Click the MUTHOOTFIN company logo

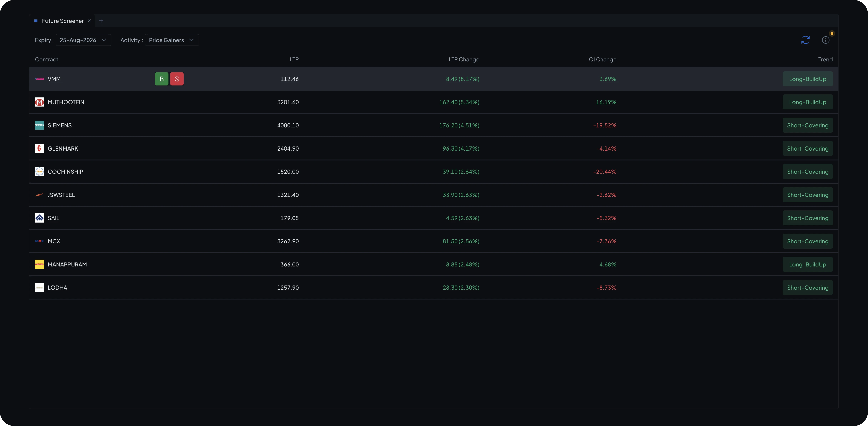(x=39, y=102)
